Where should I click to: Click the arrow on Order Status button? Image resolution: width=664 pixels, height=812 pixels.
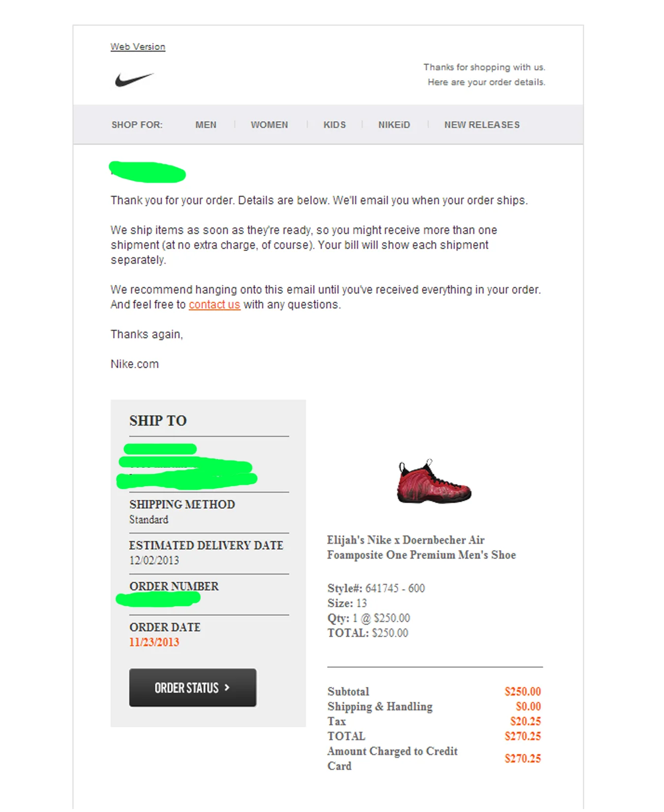pyautogui.click(x=227, y=687)
